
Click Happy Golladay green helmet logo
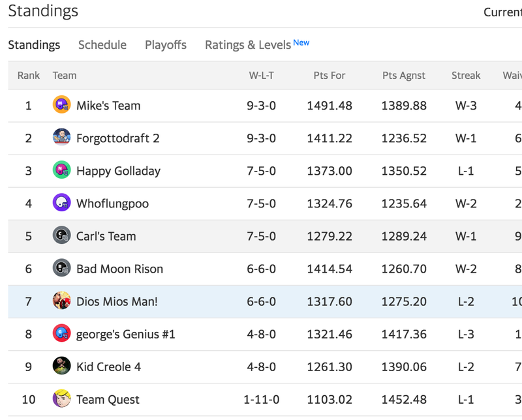point(61,170)
